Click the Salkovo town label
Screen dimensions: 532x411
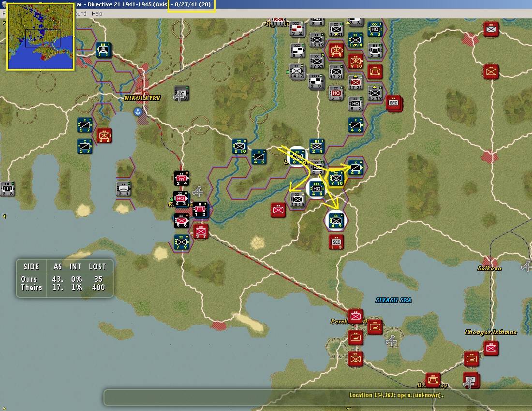[x=489, y=268]
